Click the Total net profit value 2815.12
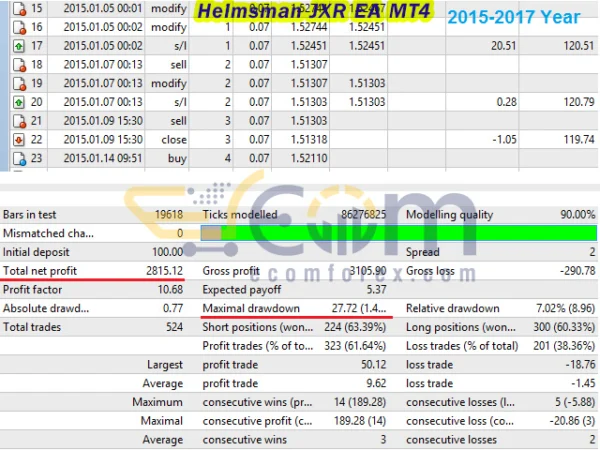Viewport: 600px width, 450px height. [x=165, y=271]
